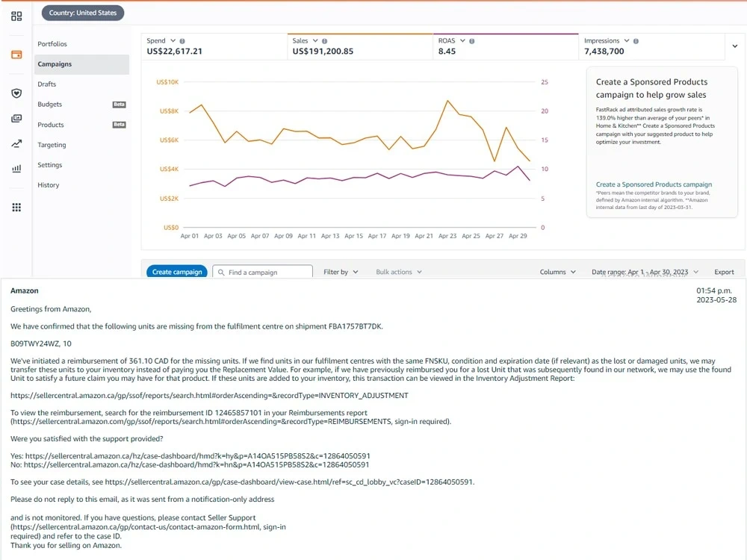The height and width of the screenshot is (560, 747).
Task: Open the INVENTORY_ADJUSTMENT report URL
Action: 209,395
